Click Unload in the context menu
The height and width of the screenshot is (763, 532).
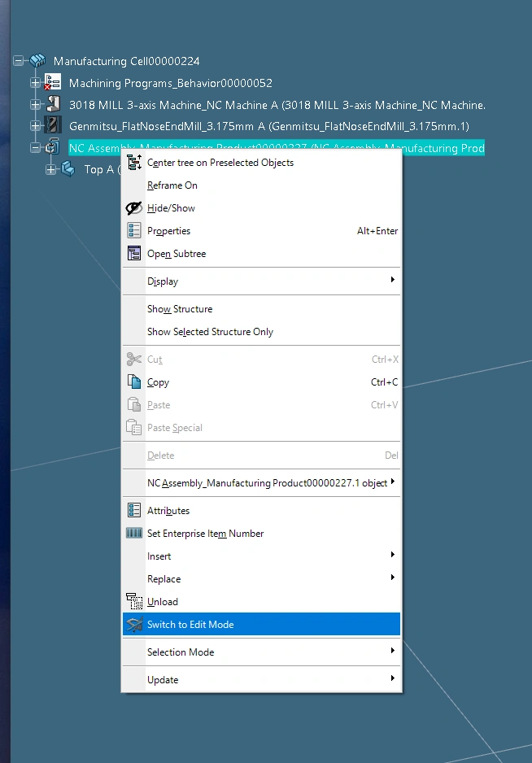coord(162,602)
